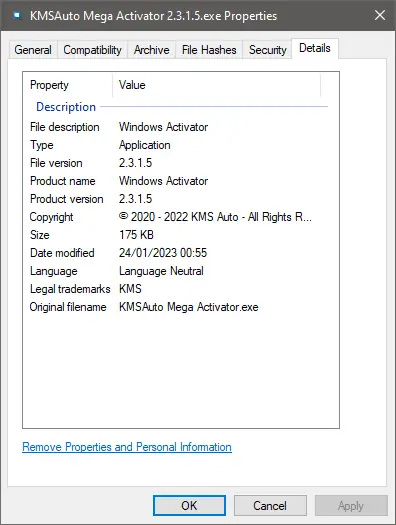This screenshot has height=525, width=396.
Task: Select the Copyright property row
Action: (x=181, y=217)
